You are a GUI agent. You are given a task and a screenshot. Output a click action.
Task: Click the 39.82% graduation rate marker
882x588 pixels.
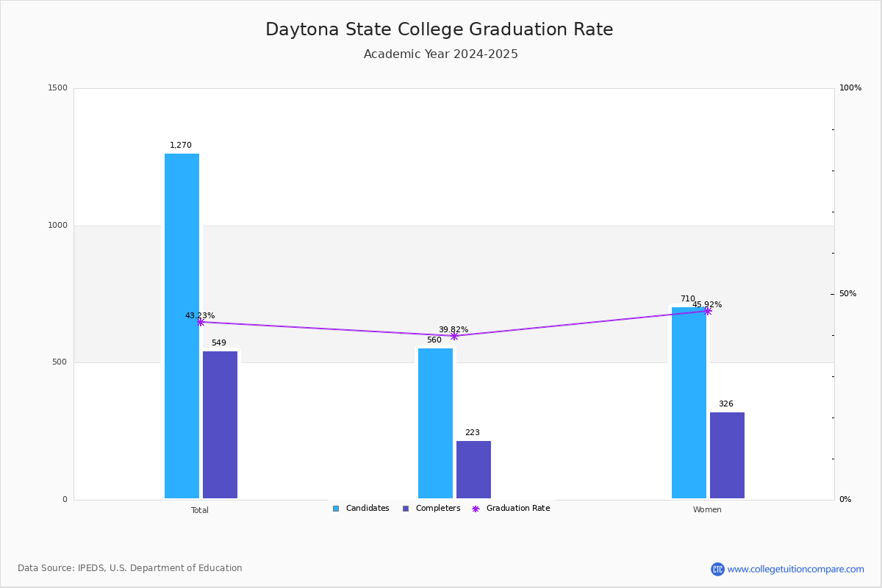click(x=454, y=336)
